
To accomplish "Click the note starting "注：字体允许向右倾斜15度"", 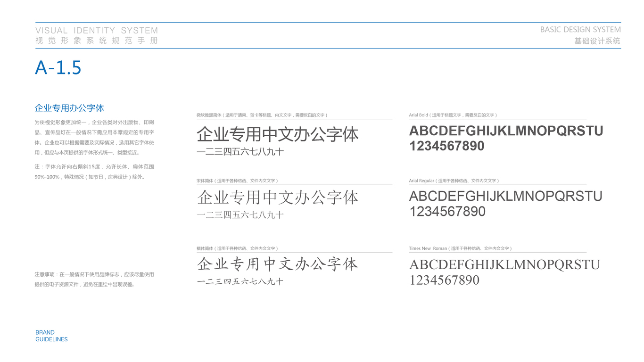I will tap(94, 172).
